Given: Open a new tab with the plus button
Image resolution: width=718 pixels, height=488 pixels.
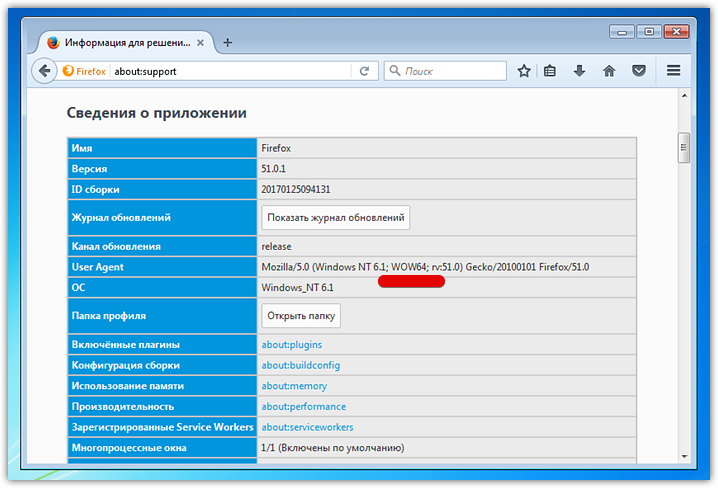Looking at the screenshot, I should click(228, 43).
